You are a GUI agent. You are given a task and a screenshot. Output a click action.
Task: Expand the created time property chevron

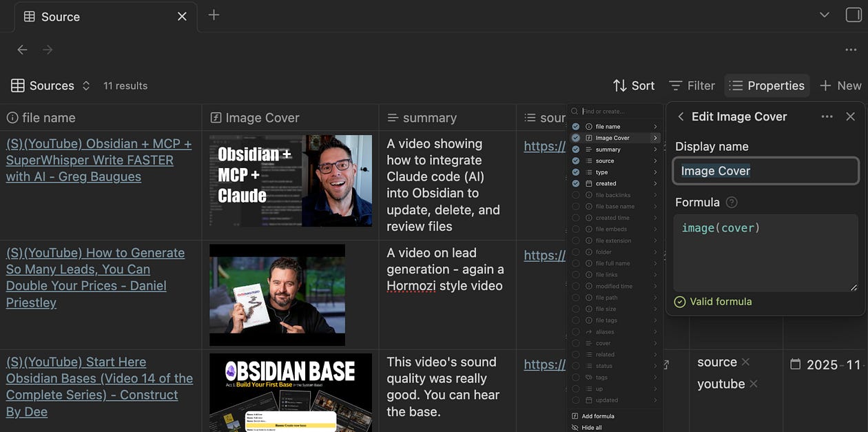click(655, 218)
